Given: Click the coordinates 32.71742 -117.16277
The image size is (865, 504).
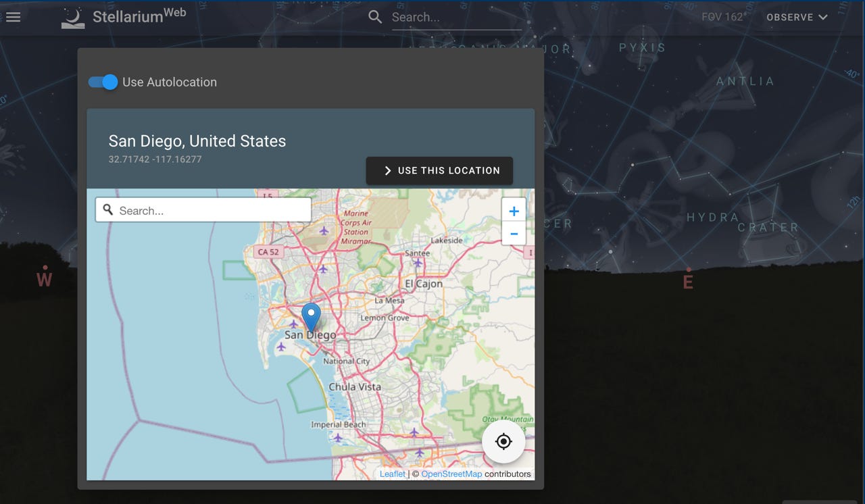Looking at the screenshot, I should coord(155,159).
